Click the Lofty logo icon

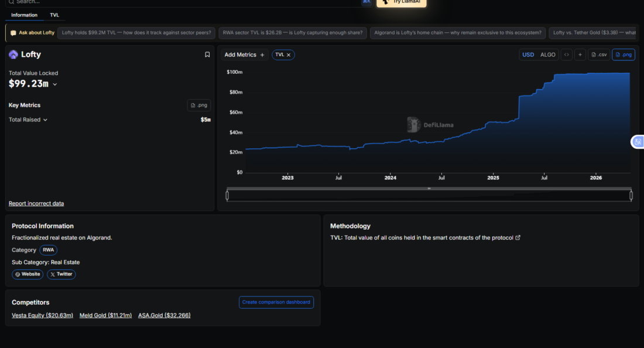[13, 54]
